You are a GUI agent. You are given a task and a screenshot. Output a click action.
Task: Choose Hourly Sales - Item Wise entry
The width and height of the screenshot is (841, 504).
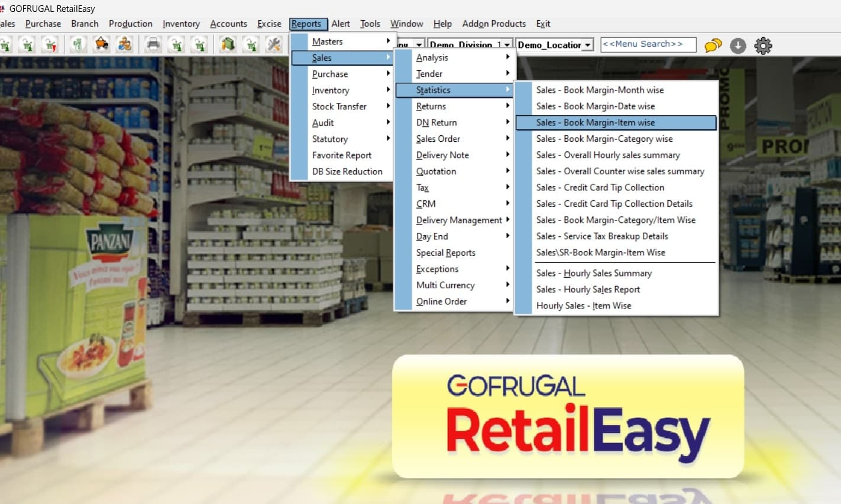(x=583, y=305)
